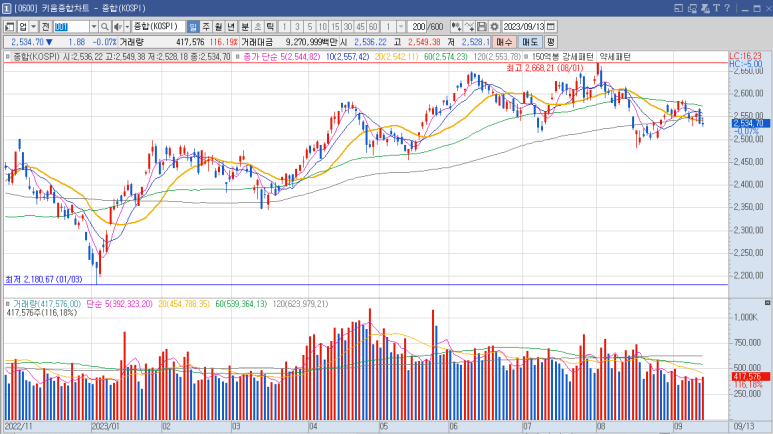The image size is (773, 434).
Task: Click the 20(2,542,11) moving average legend
Action: (396, 57)
